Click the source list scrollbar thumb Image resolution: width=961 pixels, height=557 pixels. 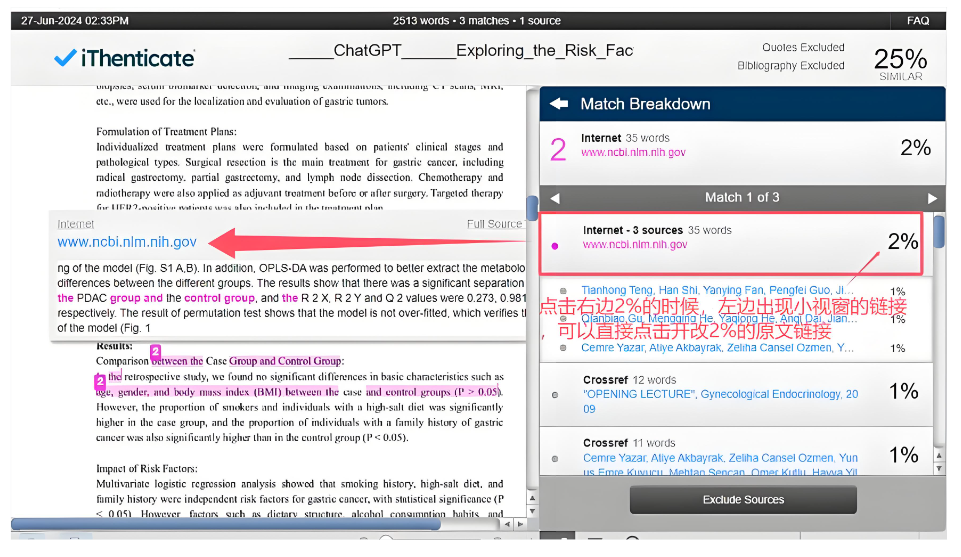point(939,231)
